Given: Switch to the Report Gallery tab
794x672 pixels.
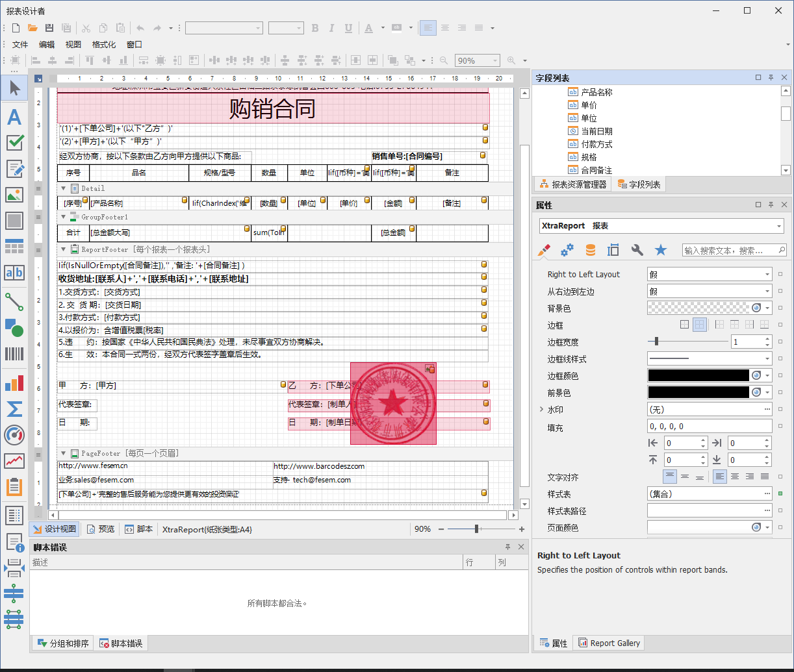Looking at the screenshot, I should click(609, 643).
